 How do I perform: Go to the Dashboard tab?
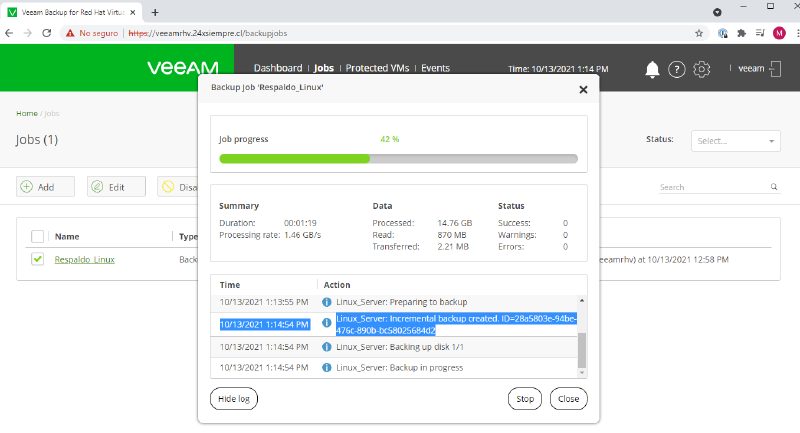[278, 68]
